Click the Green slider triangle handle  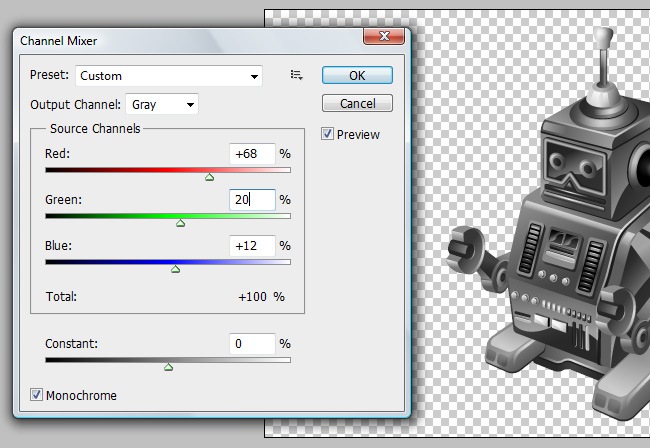click(180, 223)
